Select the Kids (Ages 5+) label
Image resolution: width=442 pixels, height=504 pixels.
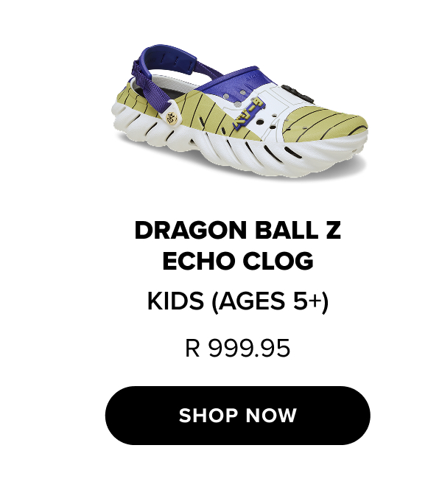[237, 301]
